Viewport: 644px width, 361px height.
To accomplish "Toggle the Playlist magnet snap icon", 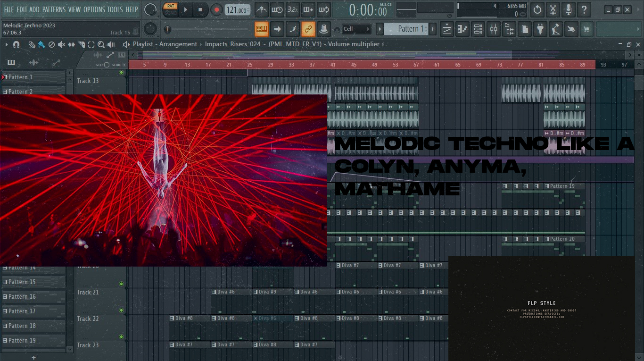I will (16, 44).
